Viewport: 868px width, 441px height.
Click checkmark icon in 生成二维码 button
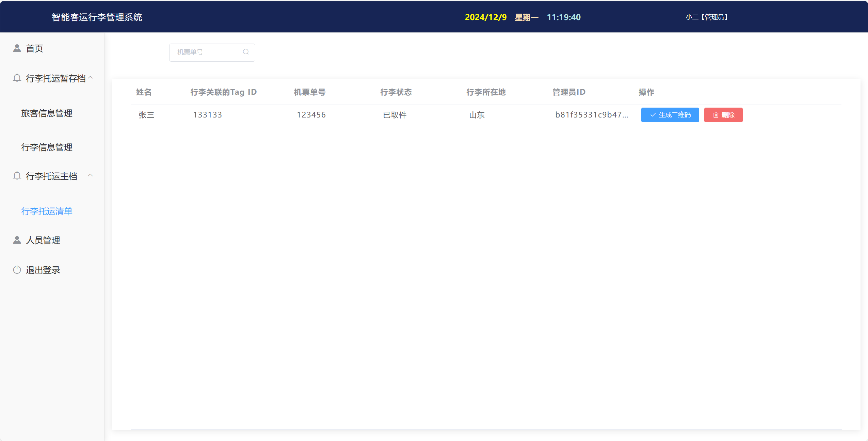(x=653, y=115)
